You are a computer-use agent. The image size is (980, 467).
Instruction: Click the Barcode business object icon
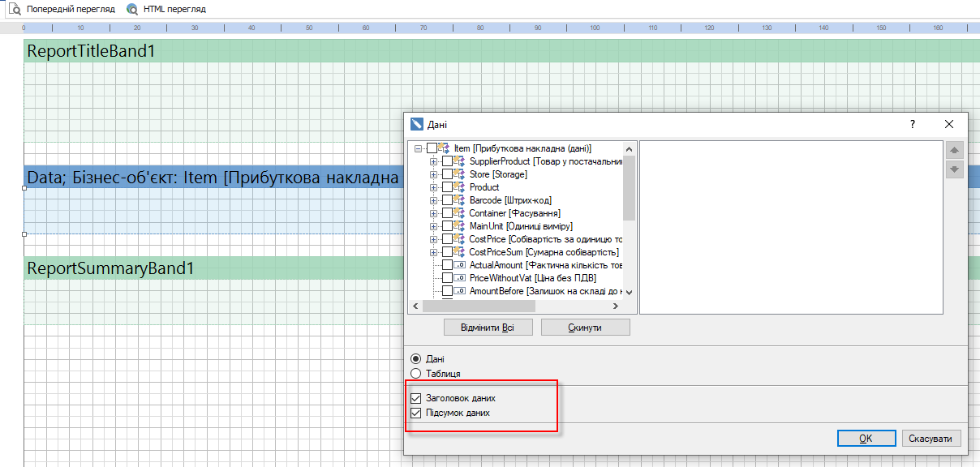(460, 200)
